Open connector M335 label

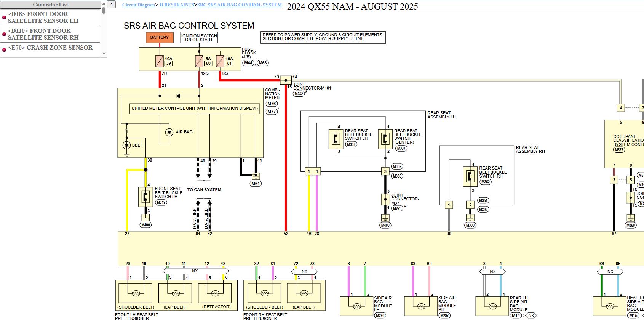tap(397, 176)
